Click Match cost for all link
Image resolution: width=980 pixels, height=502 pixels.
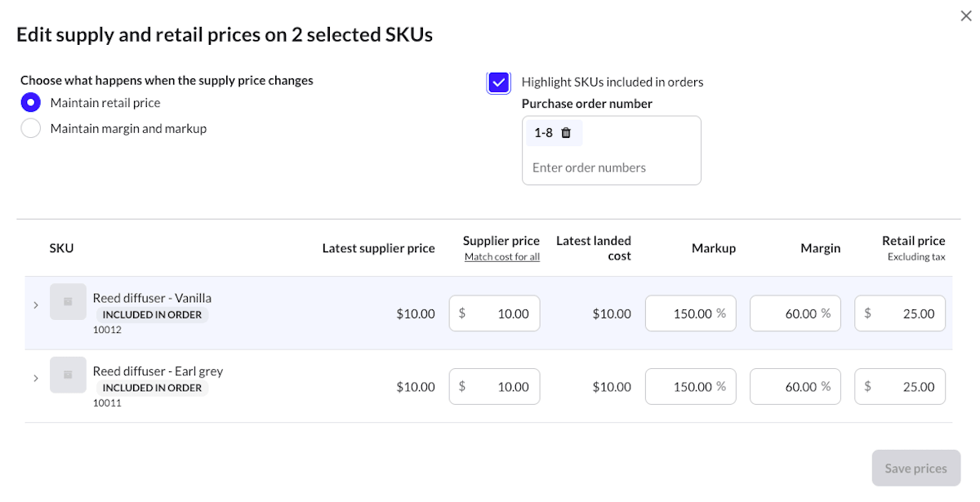tap(502, 256)
